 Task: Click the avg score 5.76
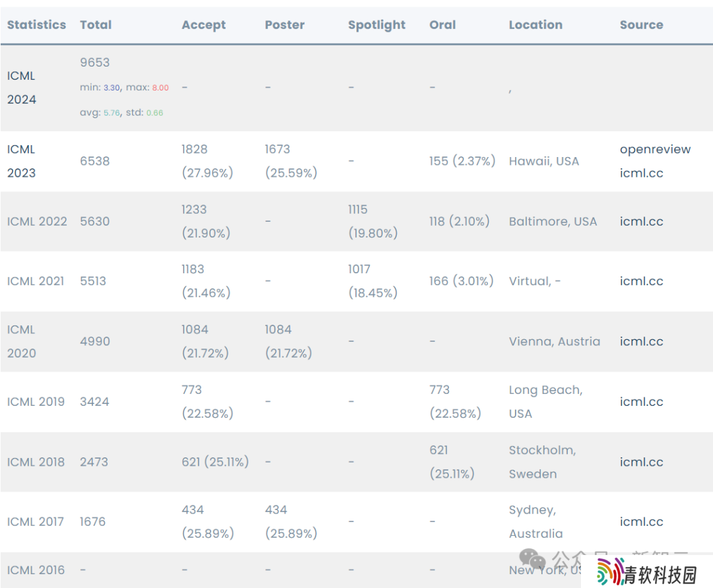(112, 113)
